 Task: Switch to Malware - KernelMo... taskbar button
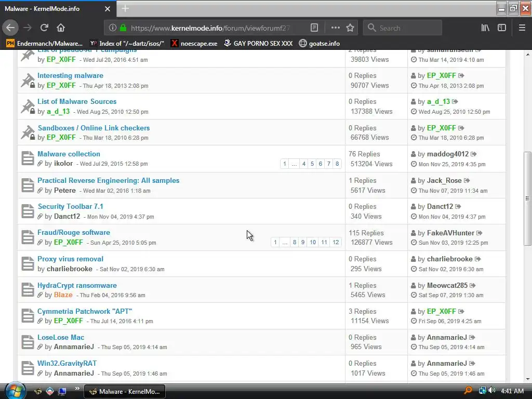point(125,392)
